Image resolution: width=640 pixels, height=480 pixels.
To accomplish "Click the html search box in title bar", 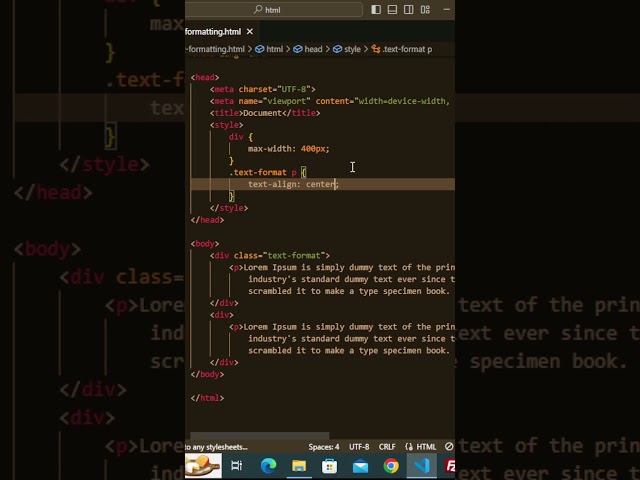I will tap(273, 10).
